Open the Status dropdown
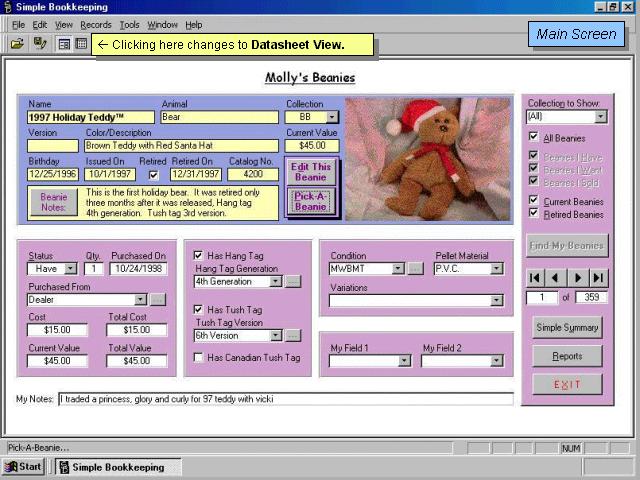Image resolution: width=640 pixels, height=480 pixels. 70,268
